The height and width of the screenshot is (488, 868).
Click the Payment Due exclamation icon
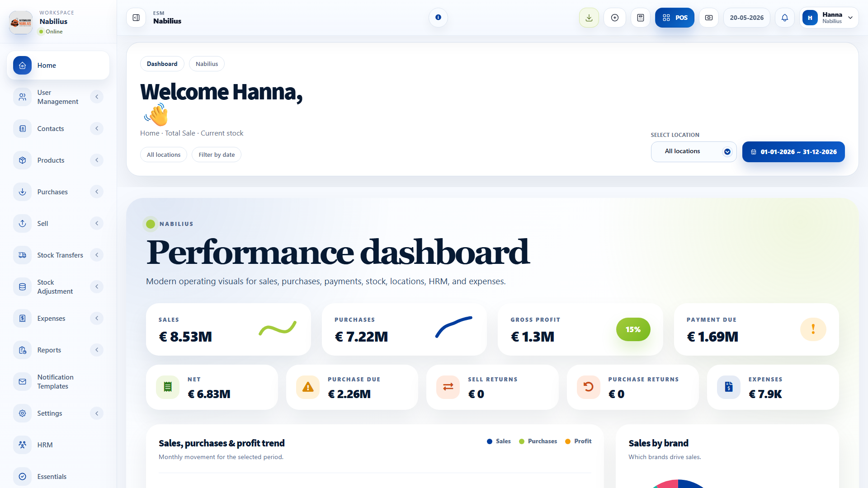(x=813, y=329)
